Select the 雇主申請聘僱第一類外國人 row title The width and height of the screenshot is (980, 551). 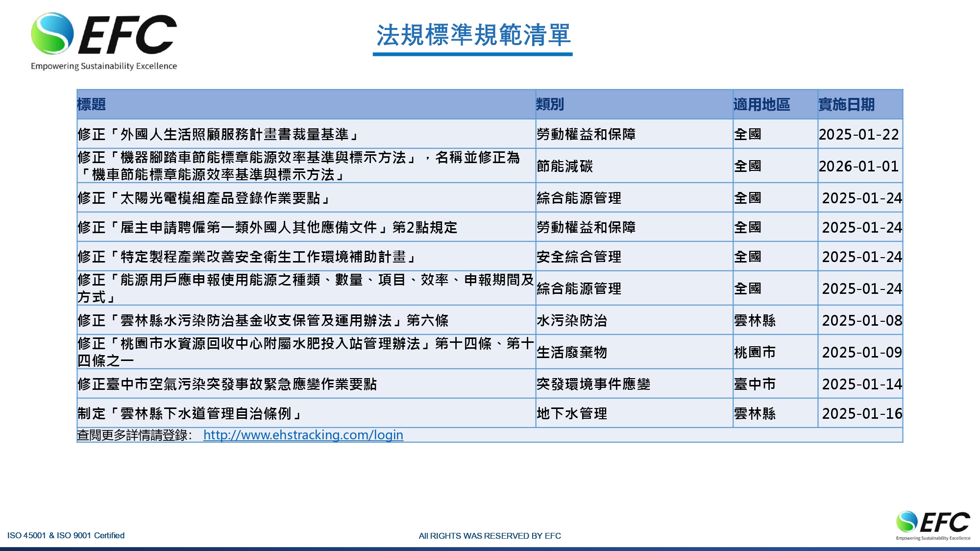(268, 227)
